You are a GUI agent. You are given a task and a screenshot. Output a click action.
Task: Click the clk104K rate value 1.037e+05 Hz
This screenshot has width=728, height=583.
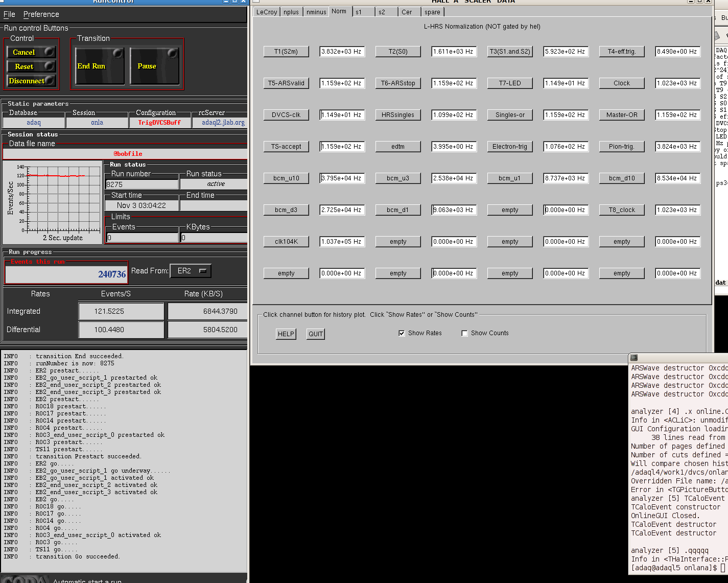342,242
